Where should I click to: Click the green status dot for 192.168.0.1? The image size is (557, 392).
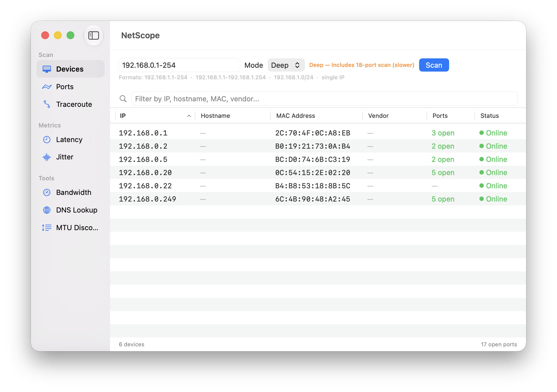tap(482, 133)
